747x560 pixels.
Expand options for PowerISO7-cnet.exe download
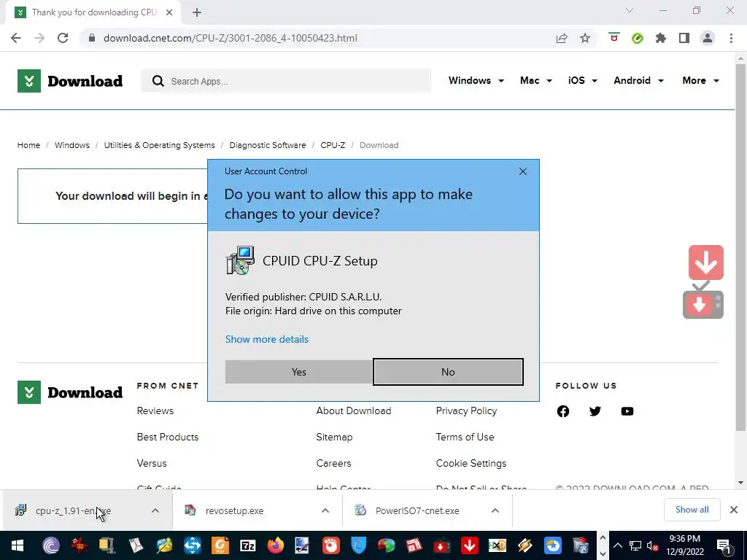pyautogui.click(x=495, y=510)
